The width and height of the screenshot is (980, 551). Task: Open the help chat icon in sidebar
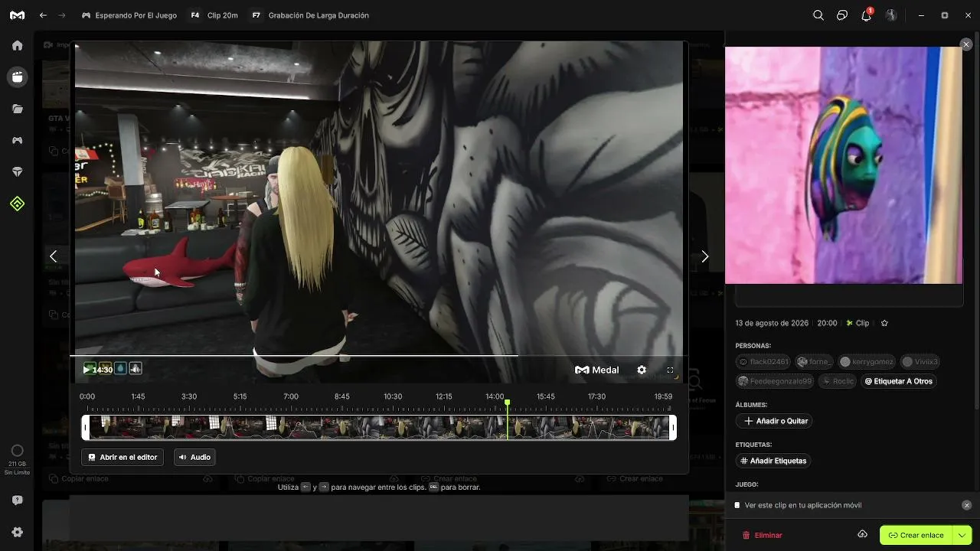[x=17, y=500]
